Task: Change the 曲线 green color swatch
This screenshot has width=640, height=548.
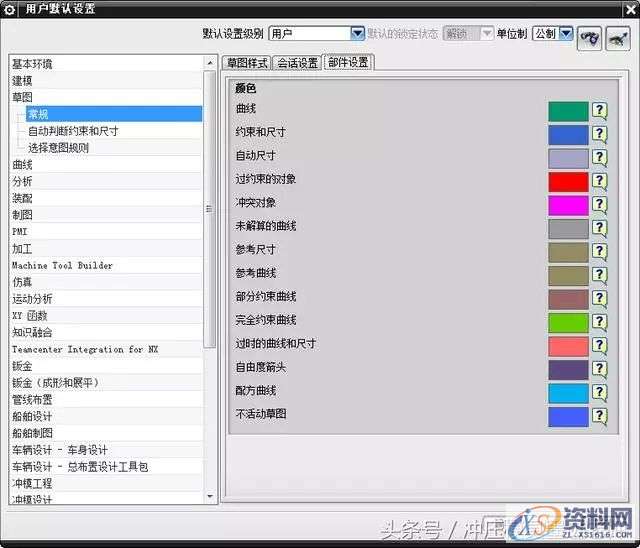Action: click(568, 111)
